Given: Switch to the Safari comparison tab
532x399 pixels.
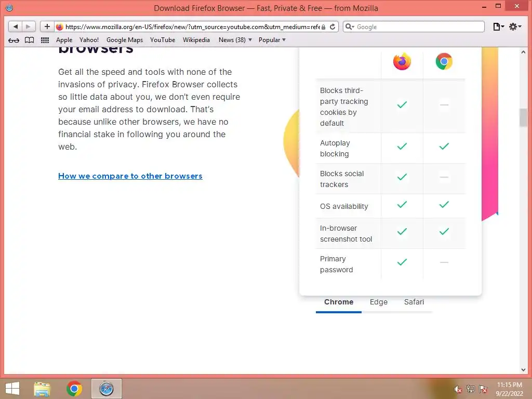Looking at the screenshot, I should 414,302.
